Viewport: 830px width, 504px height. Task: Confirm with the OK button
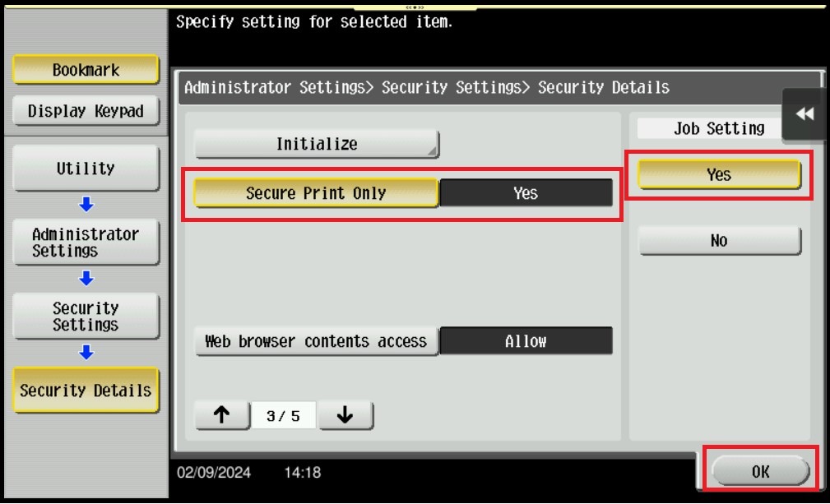point(761,471)
